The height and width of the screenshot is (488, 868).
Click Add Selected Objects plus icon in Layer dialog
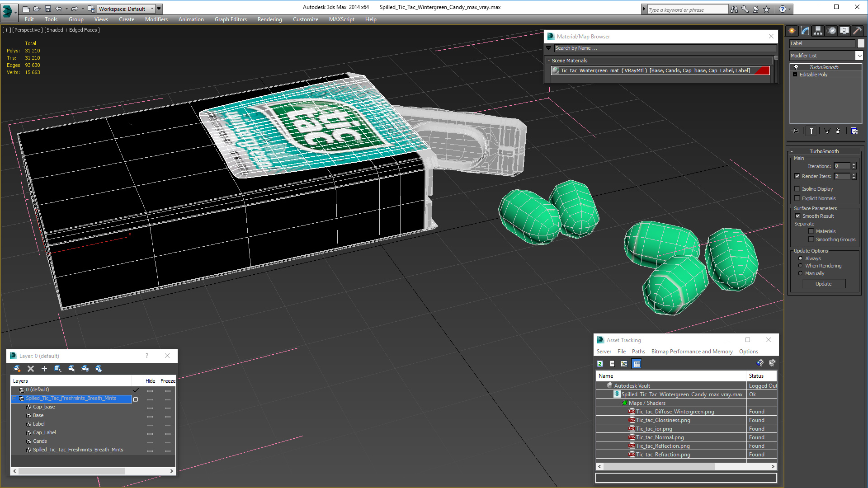pyautogui.click(x=44, y=369)
